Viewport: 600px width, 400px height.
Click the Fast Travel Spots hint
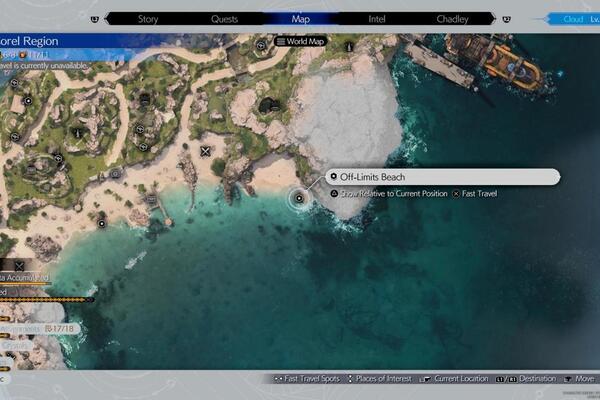click(x=307, y=379)
